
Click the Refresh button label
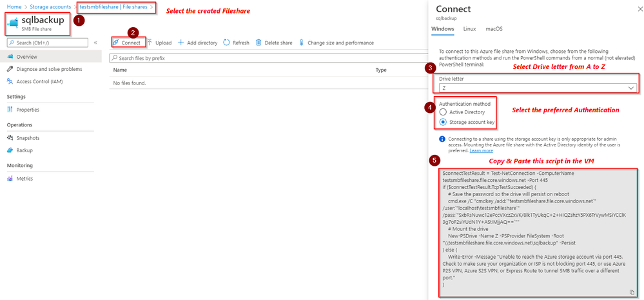click(240, 43)
